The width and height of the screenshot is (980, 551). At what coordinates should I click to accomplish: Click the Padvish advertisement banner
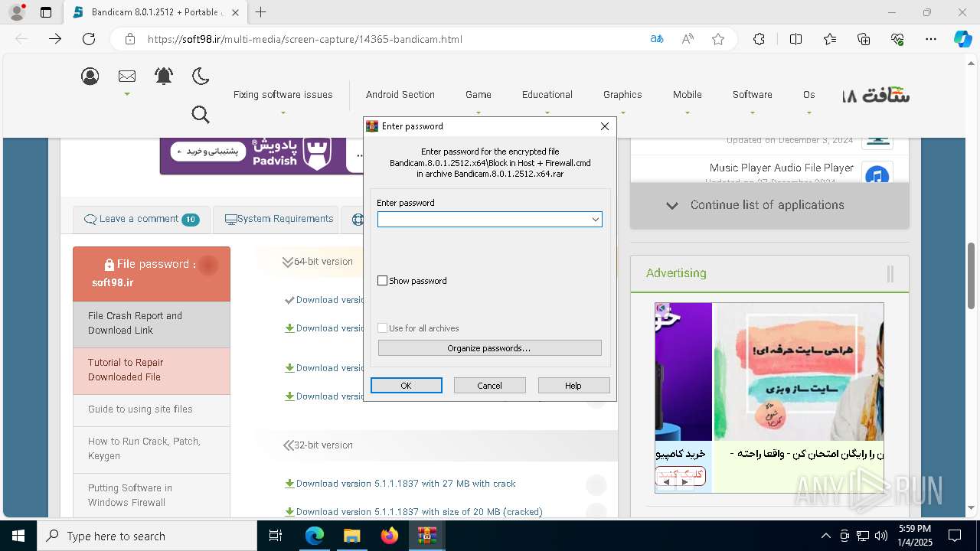[260, 156]
